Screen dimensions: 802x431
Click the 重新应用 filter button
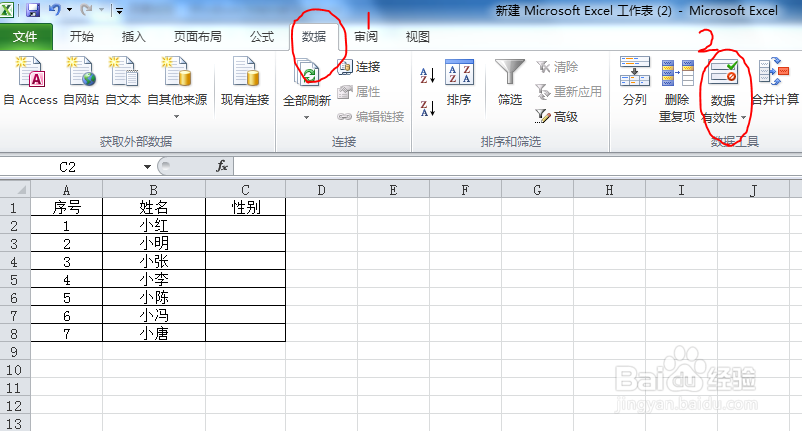[x=569, y=92]
